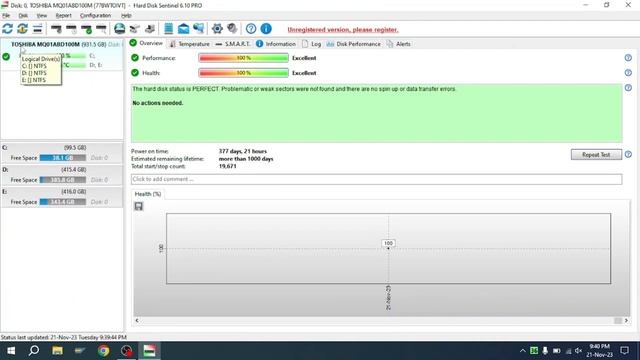The image size is (640, 360).
Task: Switch to the S.M.A.R.T. tab
Action: [x=233, y=44]
